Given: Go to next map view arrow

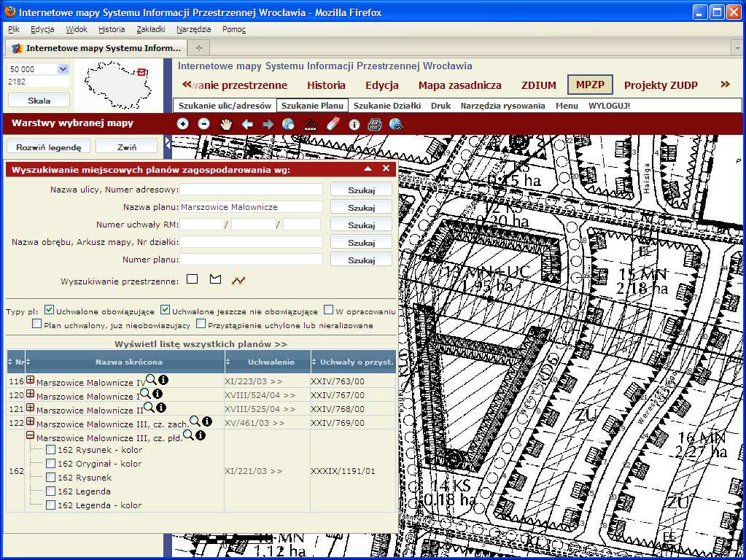Looking at the screenshot, I should [268, 124].
